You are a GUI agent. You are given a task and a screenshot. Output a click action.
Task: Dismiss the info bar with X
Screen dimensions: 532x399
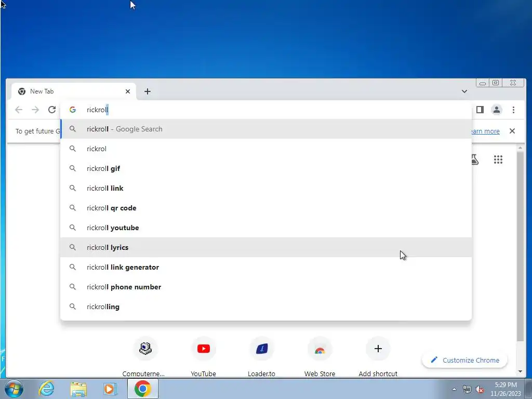point(512,131)
